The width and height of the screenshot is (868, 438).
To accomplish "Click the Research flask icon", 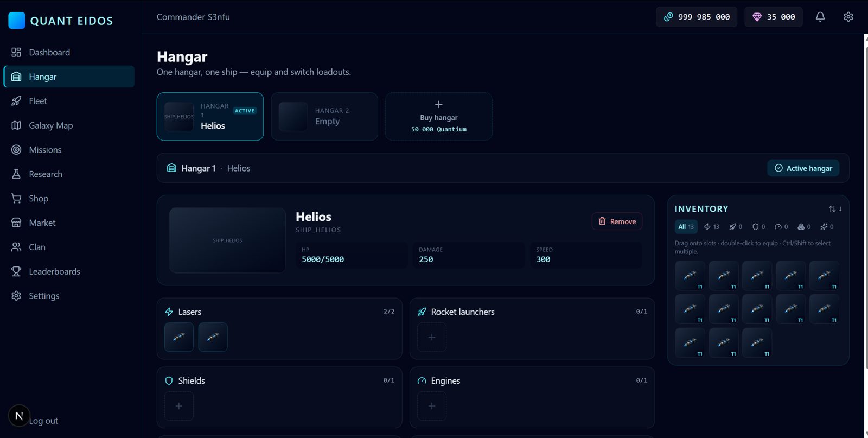I will point(16,174).
